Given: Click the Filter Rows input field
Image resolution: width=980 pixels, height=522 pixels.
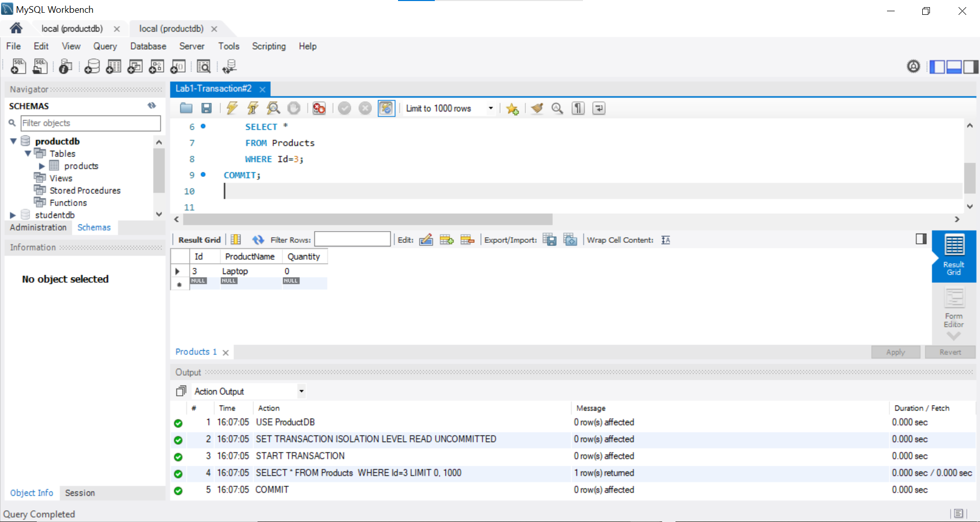Looking at the screenshot, I should click(x=352, y=239).
